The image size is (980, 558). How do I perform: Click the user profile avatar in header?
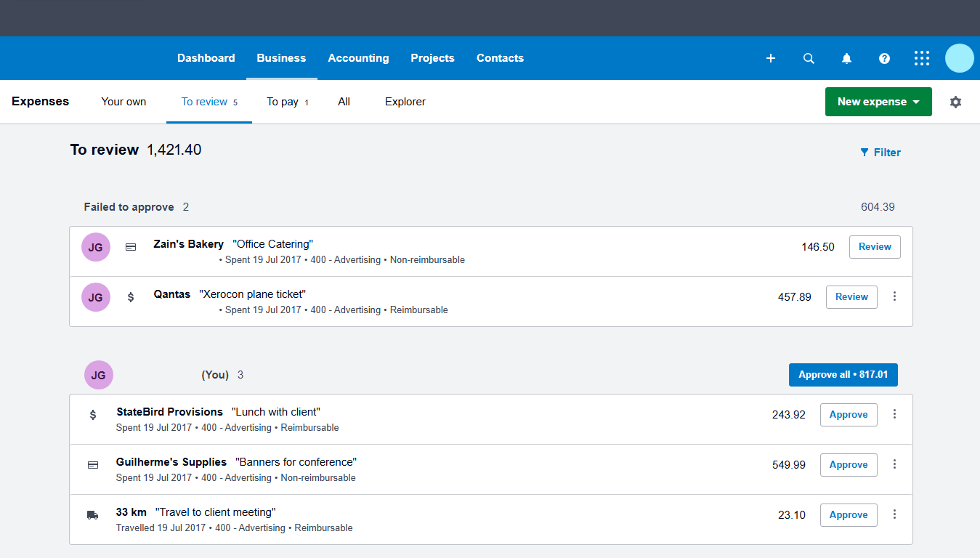pyautogui.click(x=959, y=58)
